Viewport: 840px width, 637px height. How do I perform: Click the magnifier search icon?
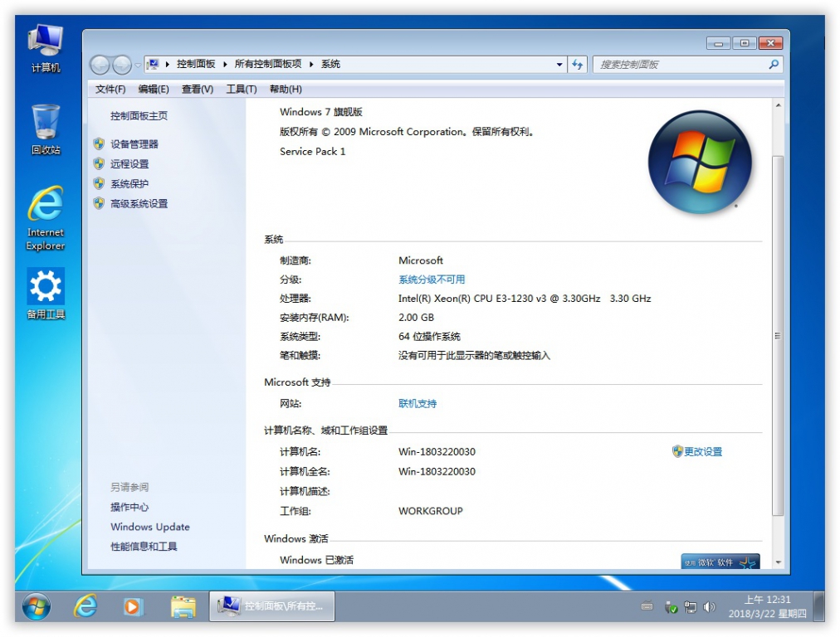pos(774,64)
